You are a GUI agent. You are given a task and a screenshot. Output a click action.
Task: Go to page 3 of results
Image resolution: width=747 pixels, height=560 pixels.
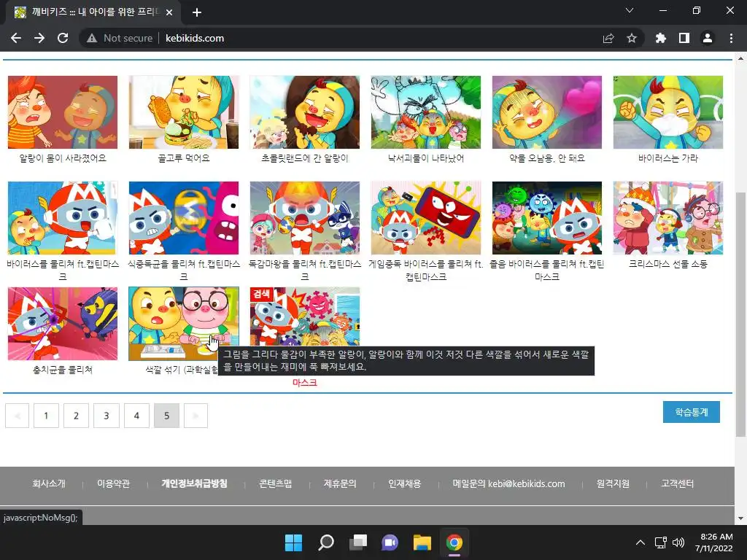coord(107,416)
